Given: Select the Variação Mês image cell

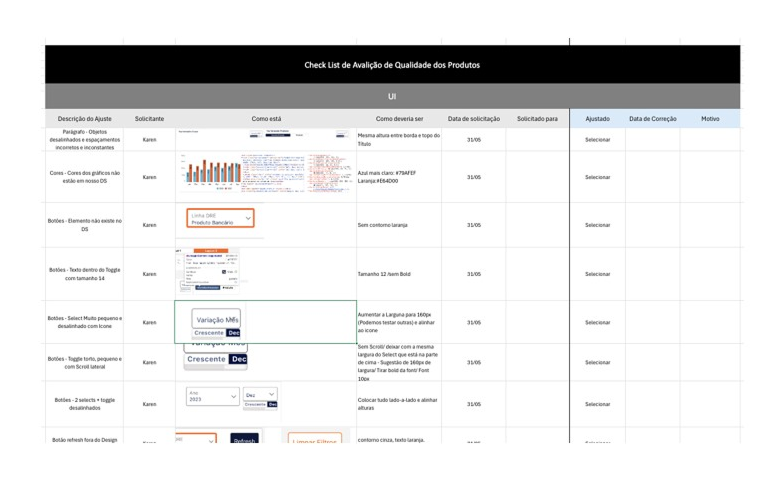Looking at the screenshot, I should pyautogui.click(x=217, y=322).
